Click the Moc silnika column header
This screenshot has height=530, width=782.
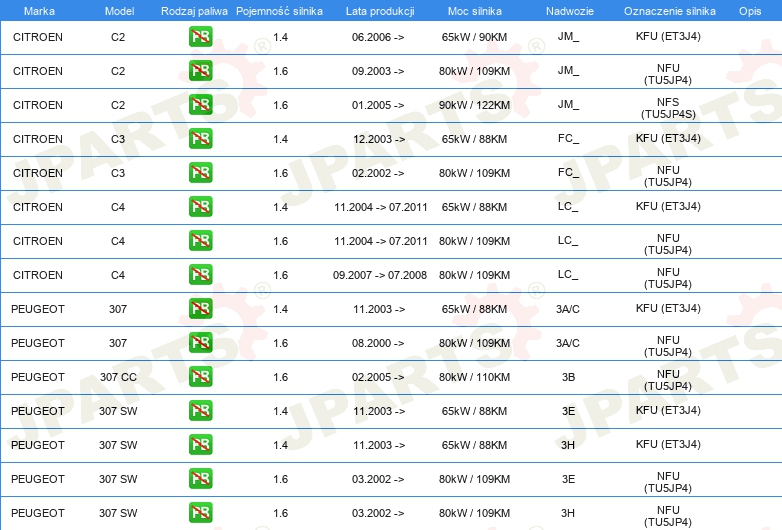click(x=475, y=11)
